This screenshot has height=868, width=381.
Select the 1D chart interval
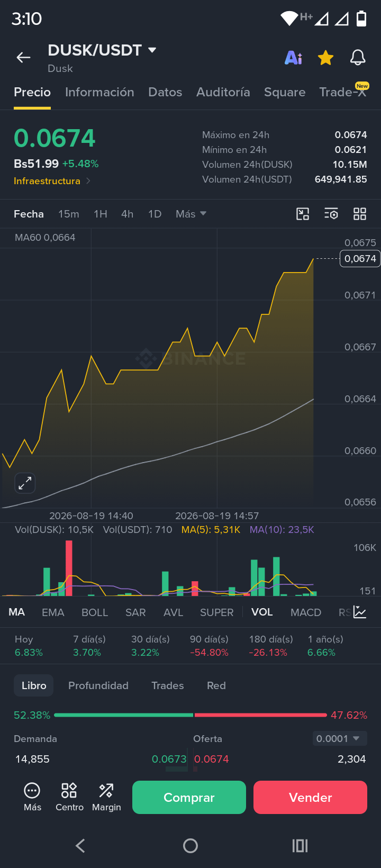tap(155, 214)
